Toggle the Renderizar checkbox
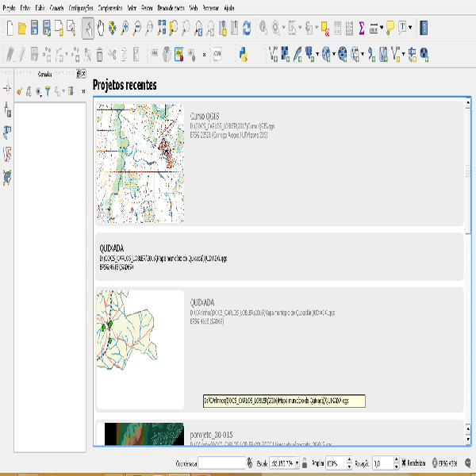The image size is (476, 476). [x=404, y=463]
